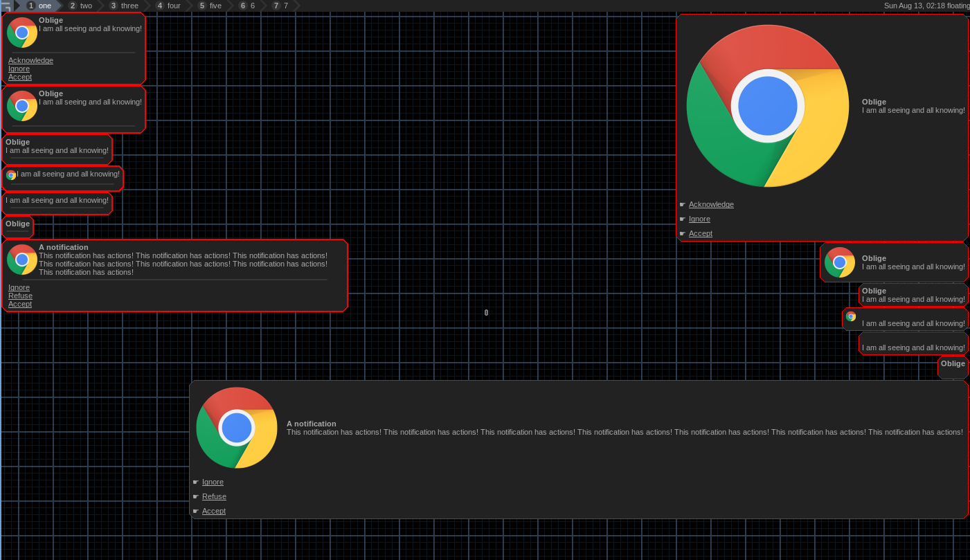
Task: Click Acknowledge in the compact Oblige notification
Action: click(x=30, y=60)
